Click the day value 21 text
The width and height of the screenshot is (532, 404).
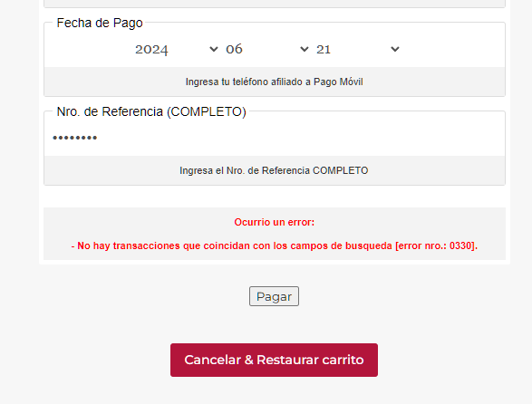click(x=324, y=50)
